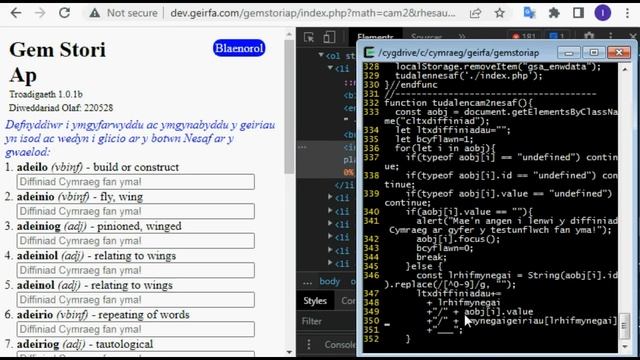Expand the second collapsed li node
Screen dimensions: 640x360
coord(331,211)
